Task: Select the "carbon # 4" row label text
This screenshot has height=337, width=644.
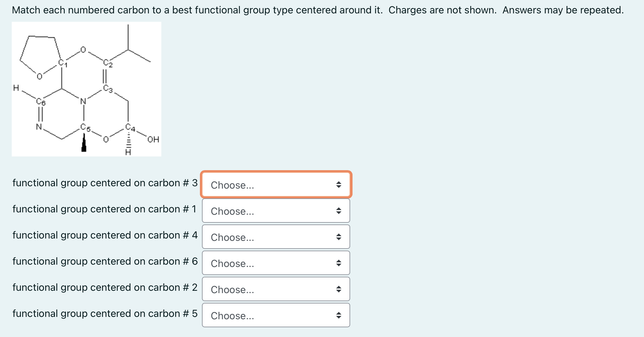Action: click(x=105, y=235)
